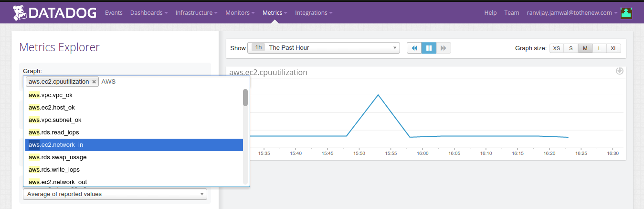Viewport: 644px width, 209px height.
Task: Click the Datadog logo
Action: 54,13
